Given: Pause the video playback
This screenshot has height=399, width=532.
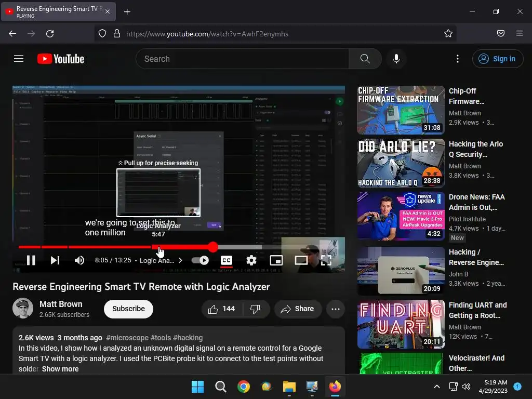Looking at the screenshot, I should [31, 260].
